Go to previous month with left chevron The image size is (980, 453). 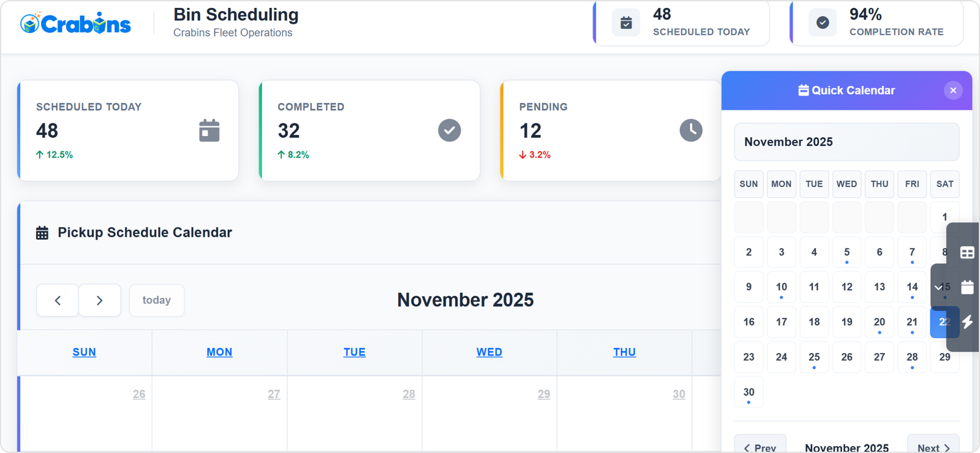coord(58,300)
